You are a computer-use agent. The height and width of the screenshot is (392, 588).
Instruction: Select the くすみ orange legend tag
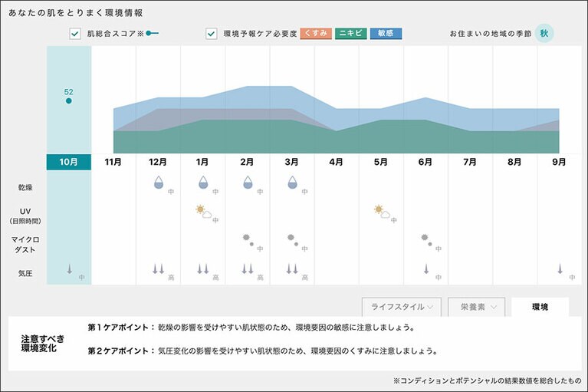click(x=316, y=34)
